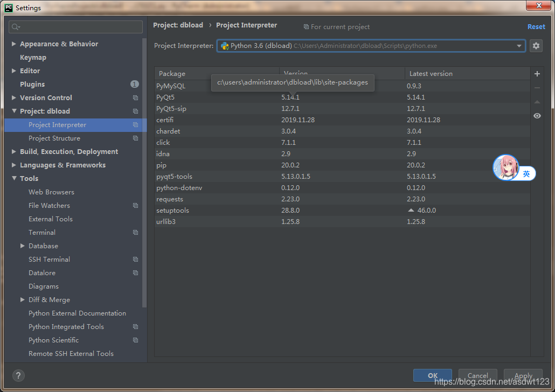Select the PyQt5-sip package row
Viewport: 555px width, 392px height.
tap(342, 108)
